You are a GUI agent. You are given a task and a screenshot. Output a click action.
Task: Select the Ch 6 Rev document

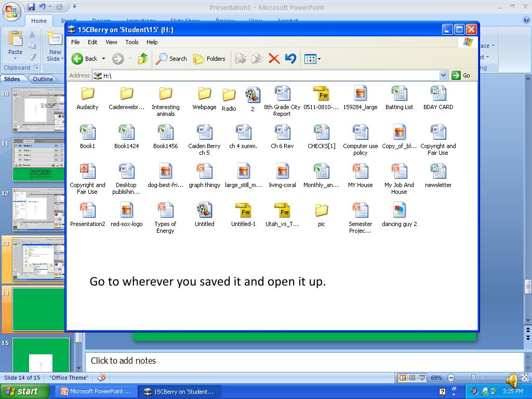[282, 137]
